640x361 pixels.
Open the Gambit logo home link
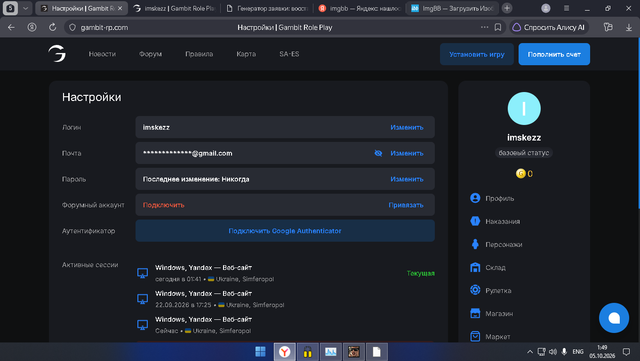[57, 53]
